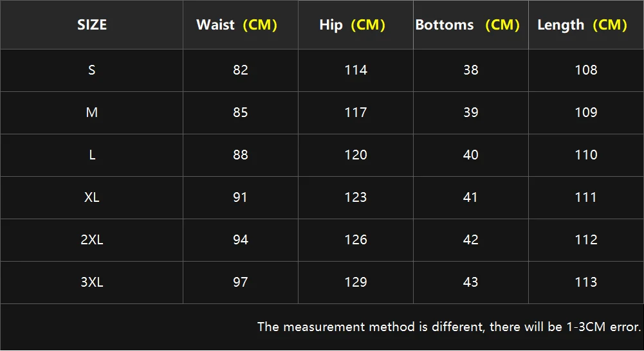Click waist value 82 for size S
The image size is (644, 351).
point(241,70)
